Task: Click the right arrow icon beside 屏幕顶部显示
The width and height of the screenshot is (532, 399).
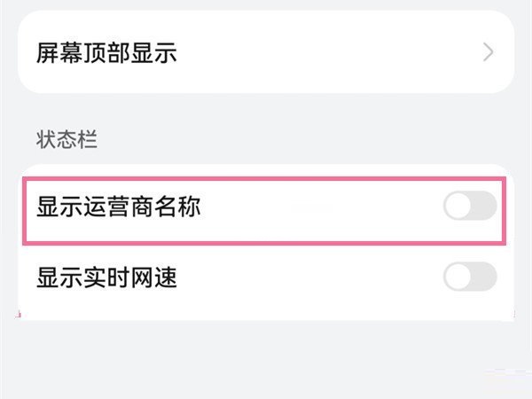Action: [x=489, y=52]
